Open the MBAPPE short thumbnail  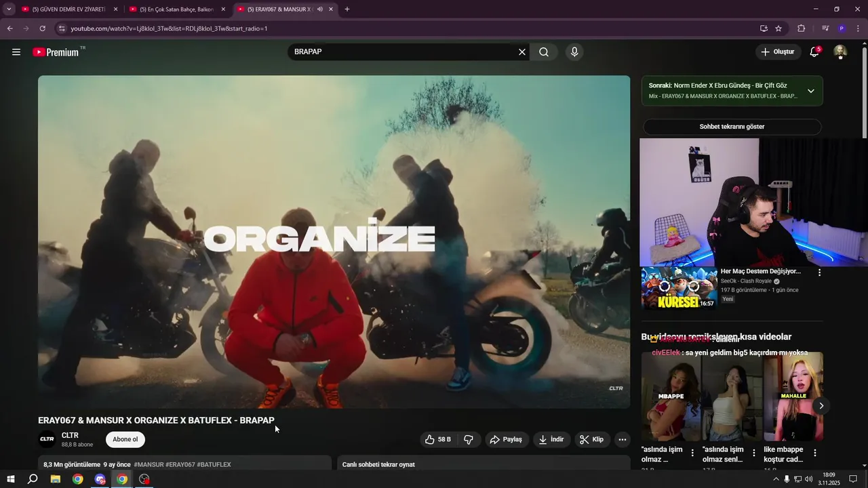(671, 396)
